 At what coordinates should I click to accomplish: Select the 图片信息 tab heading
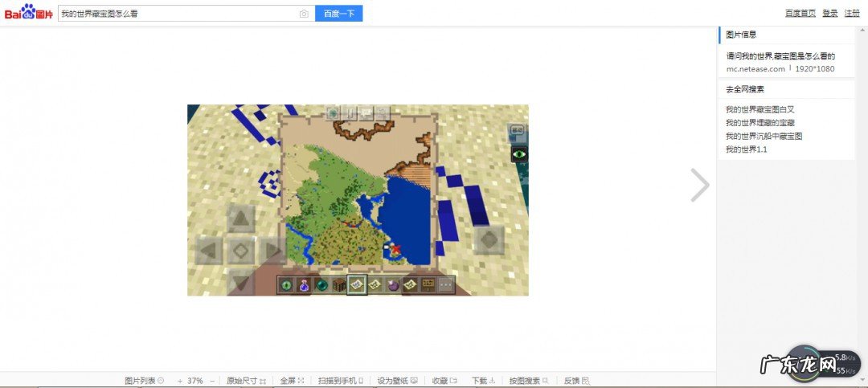click(x=741, y=35)
